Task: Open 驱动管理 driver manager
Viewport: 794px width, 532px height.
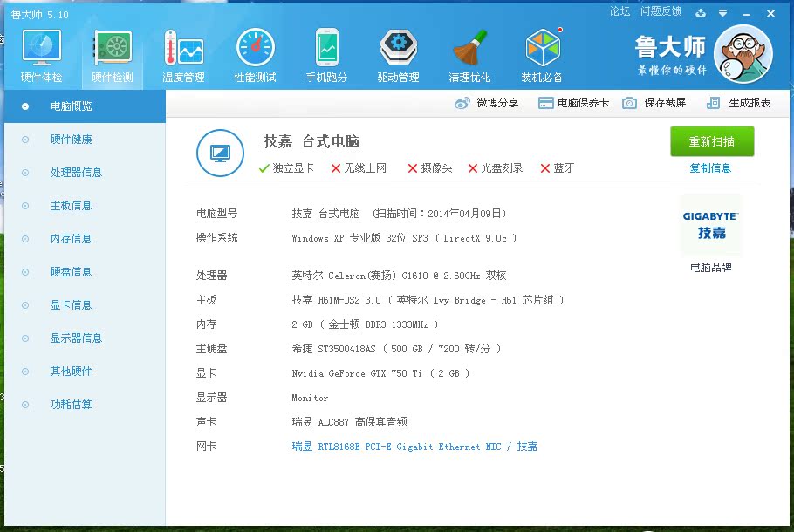Action: pos(398,52)
